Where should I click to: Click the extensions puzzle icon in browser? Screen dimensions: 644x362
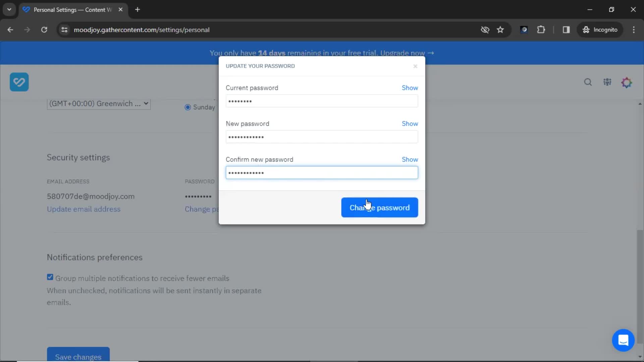coord(541,29)
